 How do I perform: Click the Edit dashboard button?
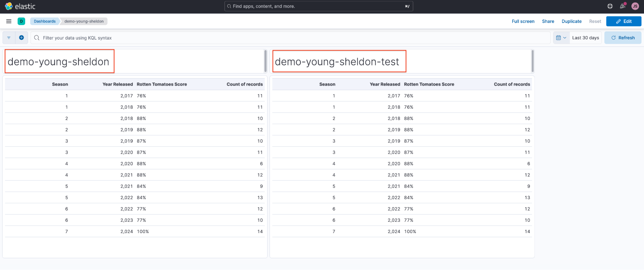coord(624,21)
